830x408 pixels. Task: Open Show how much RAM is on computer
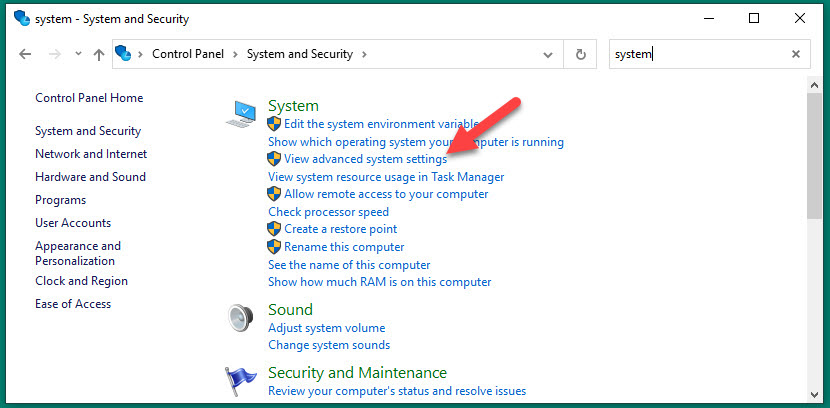[x=380, y=282]
